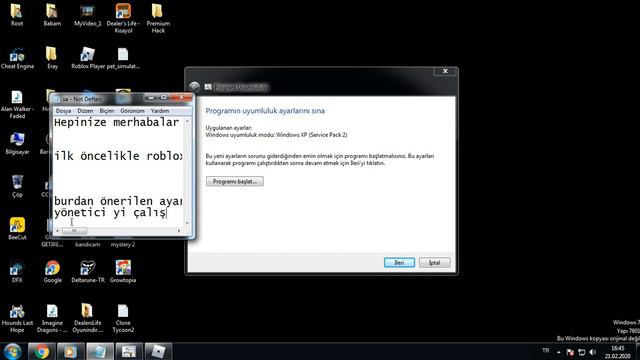Open Dosya menu in Notepad
The image size is (640, 360).
tap(63, 111)
